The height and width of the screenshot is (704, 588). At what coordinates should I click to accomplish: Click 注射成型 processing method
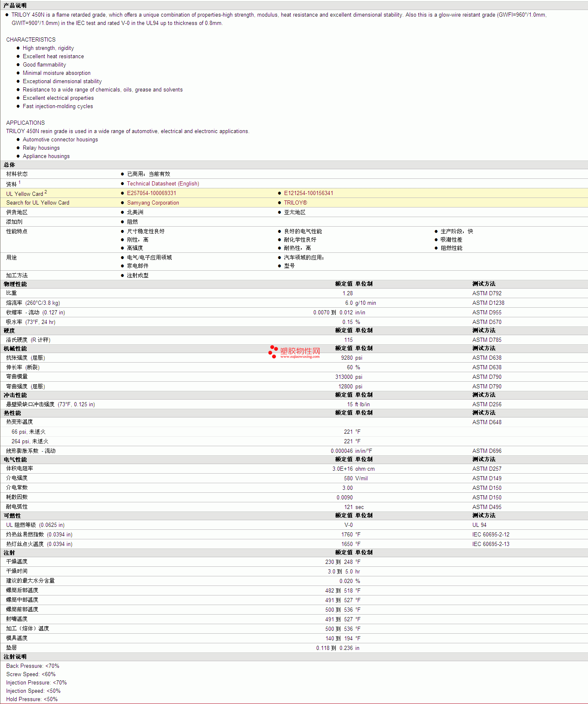click(138, 276)
